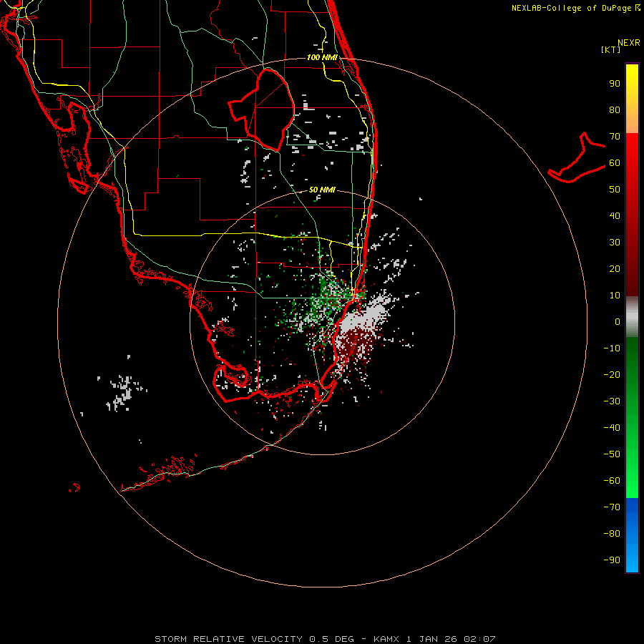Screen dimensions: 644x644
Task: Click the -60 value on the velocity scale
Action: click(x=612, y=481)
